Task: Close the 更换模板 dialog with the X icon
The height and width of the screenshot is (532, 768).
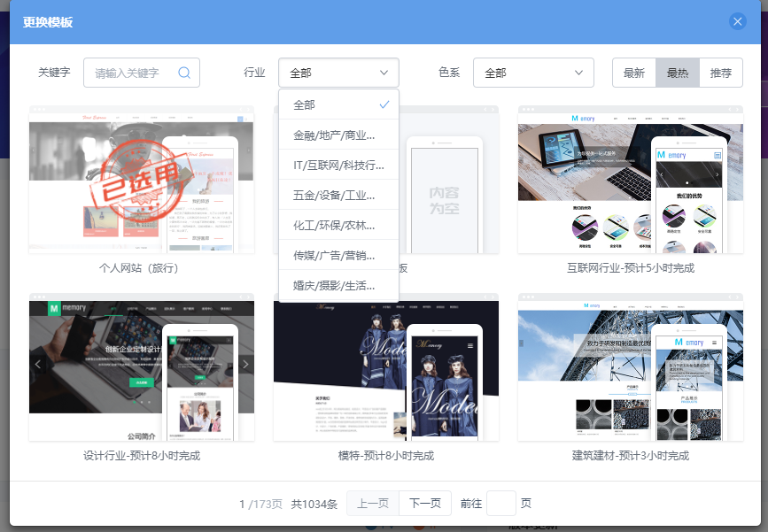Action: point(737,21)
